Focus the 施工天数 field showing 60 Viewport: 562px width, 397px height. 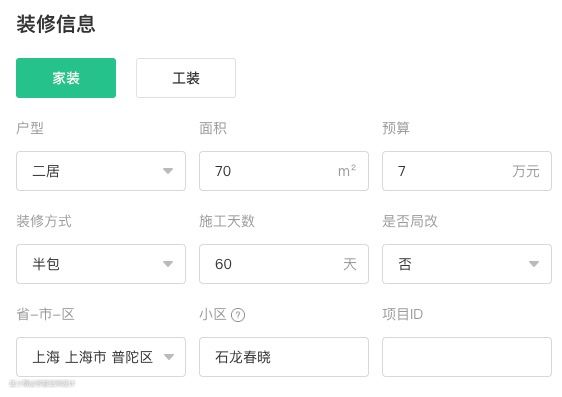[x=284, y=264]
